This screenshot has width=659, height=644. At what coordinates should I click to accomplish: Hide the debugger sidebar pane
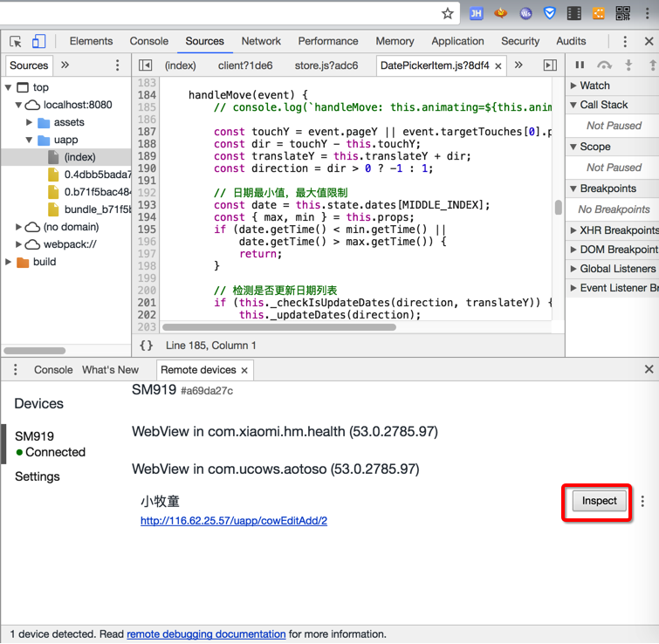[550, 65]
